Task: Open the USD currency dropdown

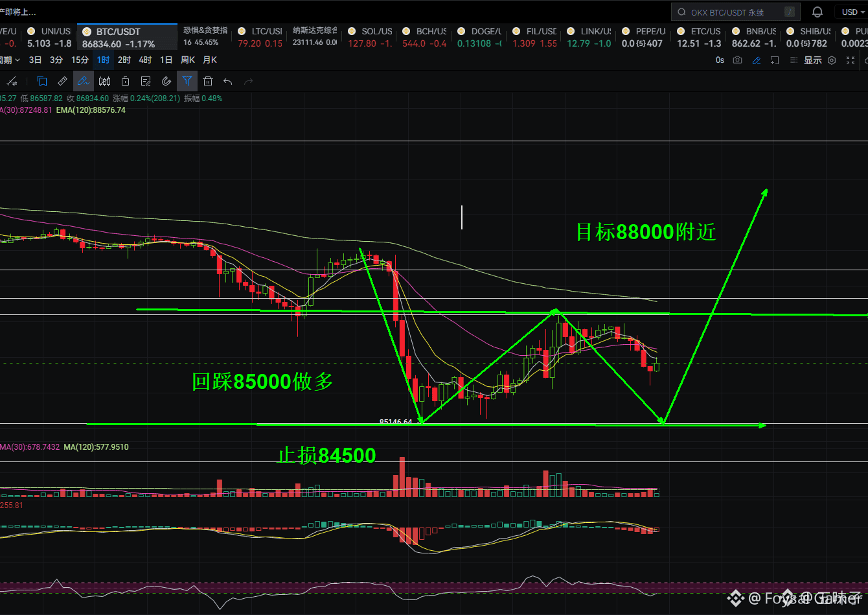Action: pyautogui.click(x=851, y=12)
